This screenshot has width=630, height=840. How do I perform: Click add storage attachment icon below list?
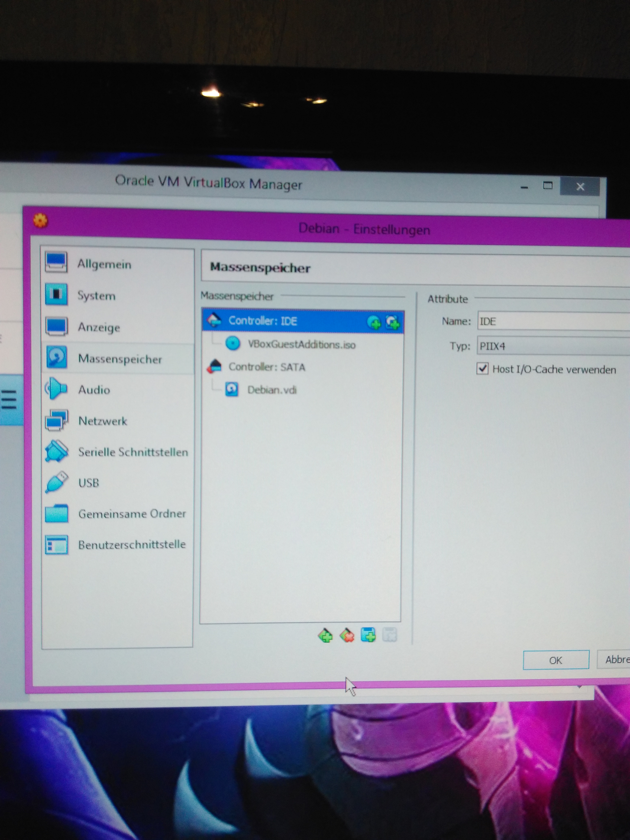tap(368, 635)
